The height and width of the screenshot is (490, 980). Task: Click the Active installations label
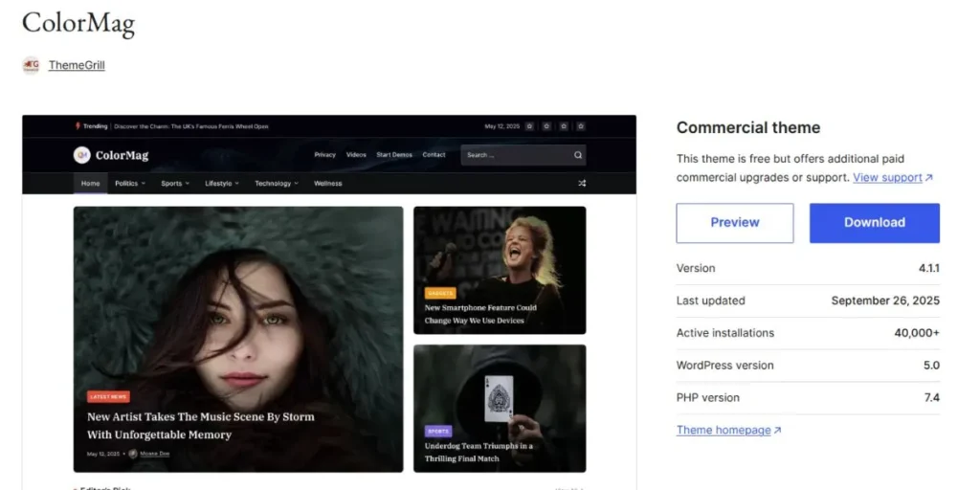tap(725, 333)
